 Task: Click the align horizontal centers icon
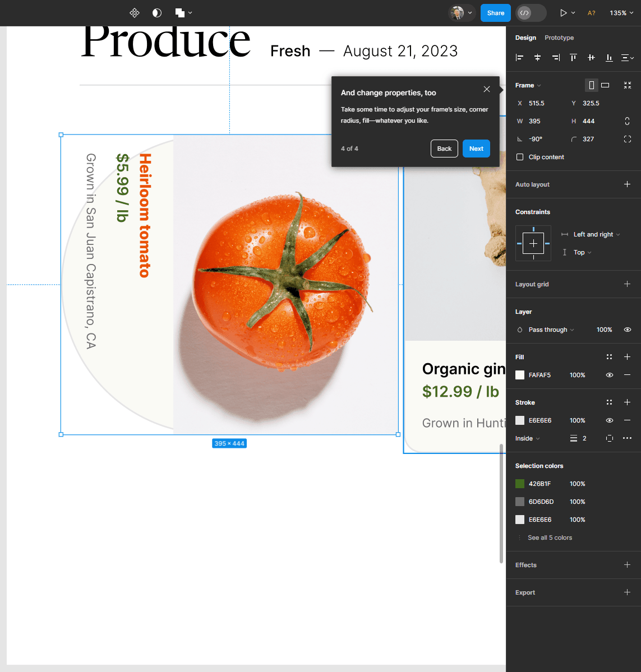(x=537, y=58)
